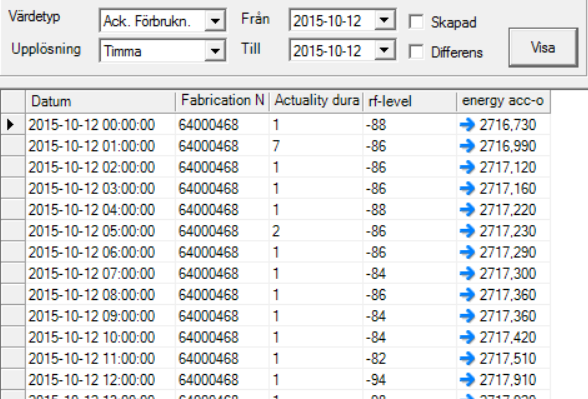
Task: Select row header of 2015-10-12 01:00:00 row
Action: point(13,146)
